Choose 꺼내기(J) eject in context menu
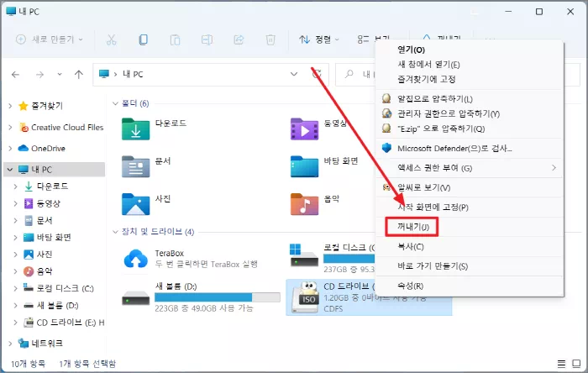The height and width of the screenshot is (373, 588). [412, 227]
